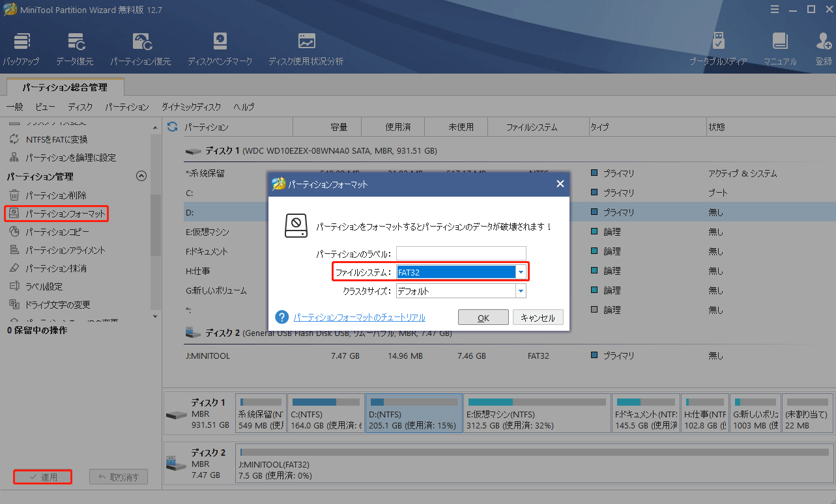Click E:仮想マシン(NTFS) block in disk map
The height and width of the screenshot is (504, 836).
tap(538, 413)
